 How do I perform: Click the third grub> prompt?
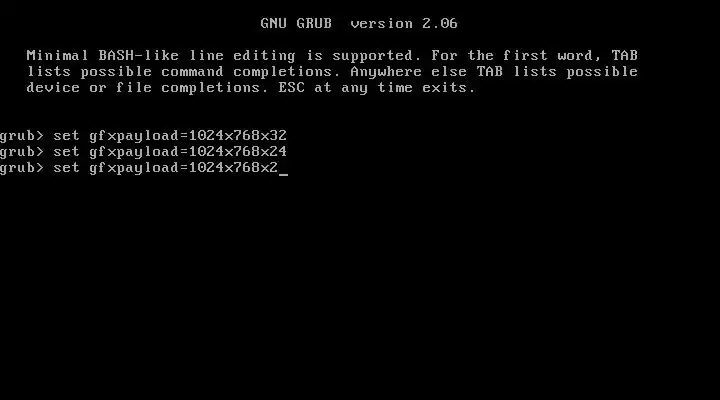coord(22,169)
